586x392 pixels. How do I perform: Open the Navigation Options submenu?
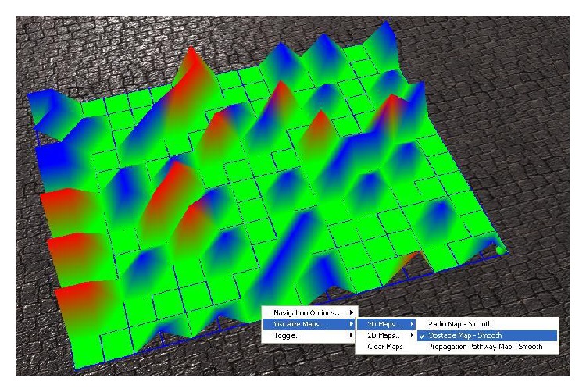(309, 312)
